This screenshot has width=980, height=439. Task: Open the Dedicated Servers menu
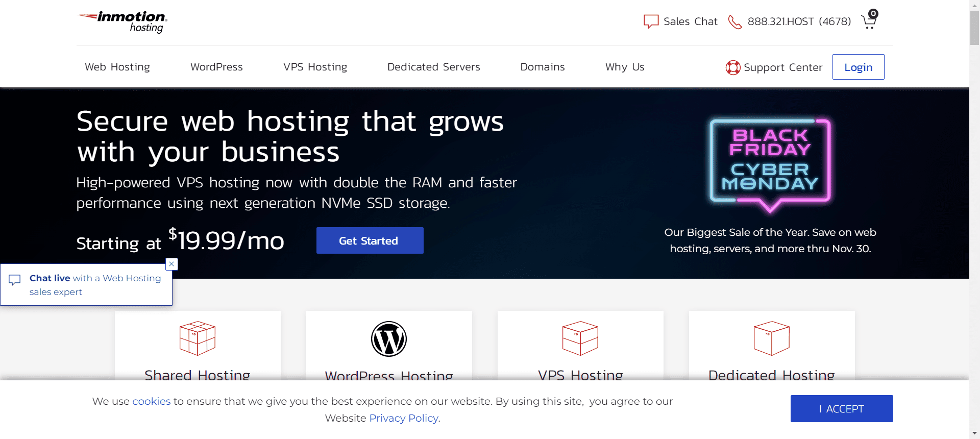tap(433, 67)
